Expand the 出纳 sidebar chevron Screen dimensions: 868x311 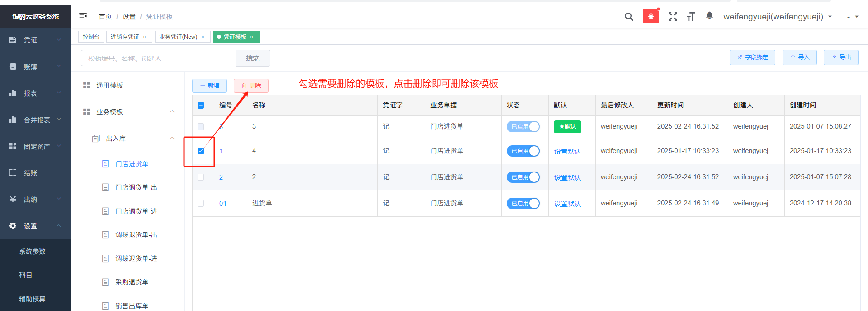click(x=59, y=199)
